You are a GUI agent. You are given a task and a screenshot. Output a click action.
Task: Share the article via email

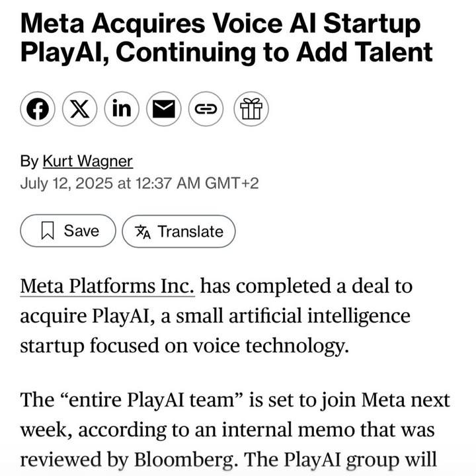(x=163, y=109)
